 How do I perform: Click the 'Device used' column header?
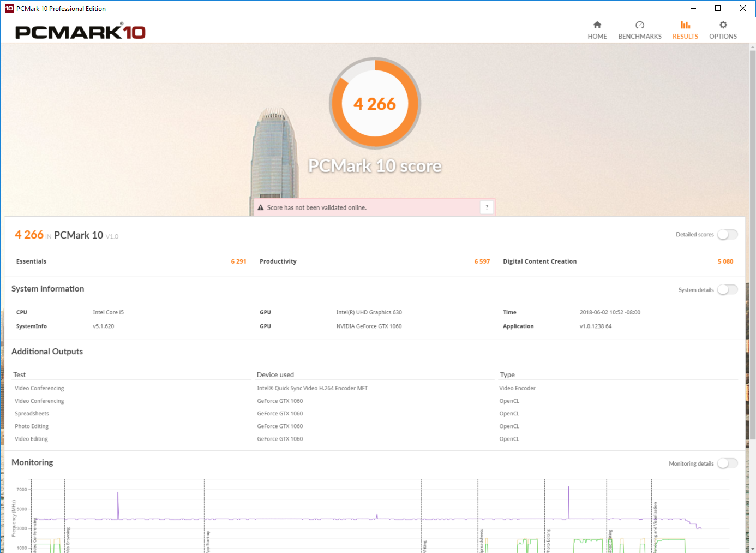(275, 374)
